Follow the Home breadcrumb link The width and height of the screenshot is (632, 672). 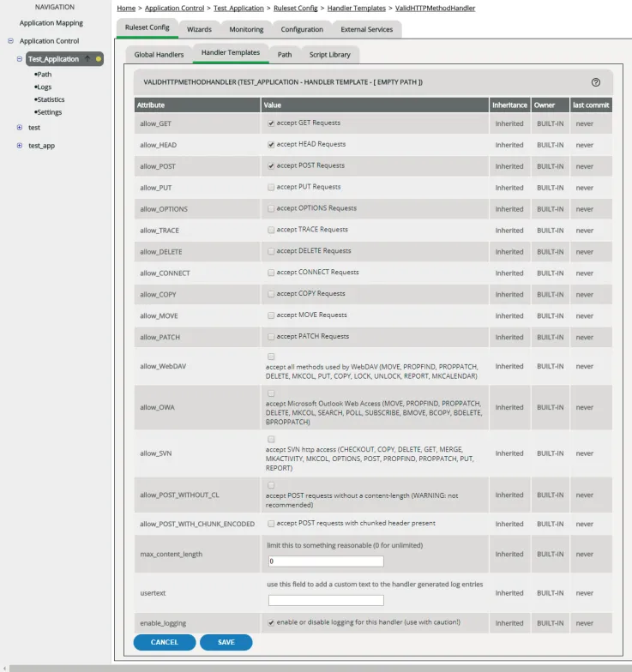tap(126, 9)
